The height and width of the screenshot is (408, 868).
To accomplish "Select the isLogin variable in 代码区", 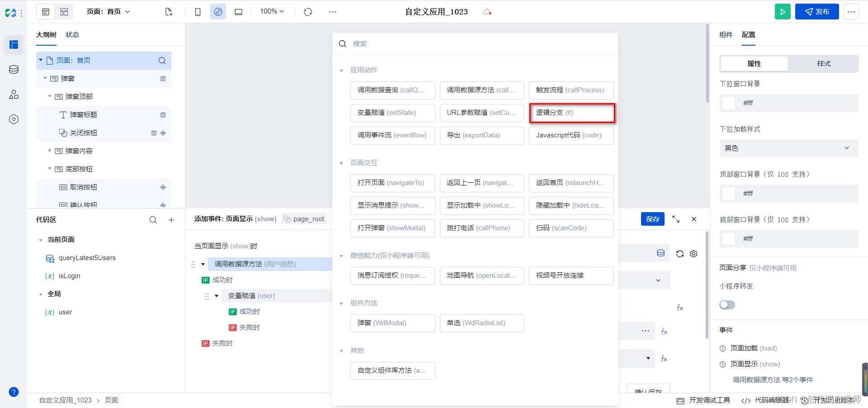I will click(x=69, y=276).
